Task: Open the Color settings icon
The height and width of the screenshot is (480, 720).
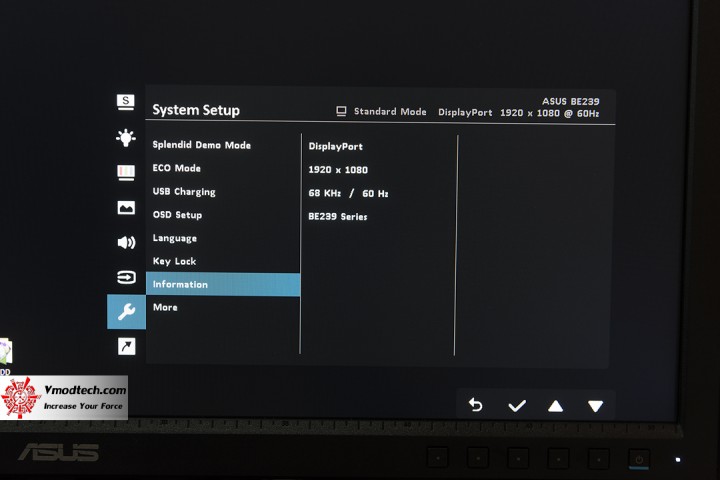Action: click(x=126, y=172)
